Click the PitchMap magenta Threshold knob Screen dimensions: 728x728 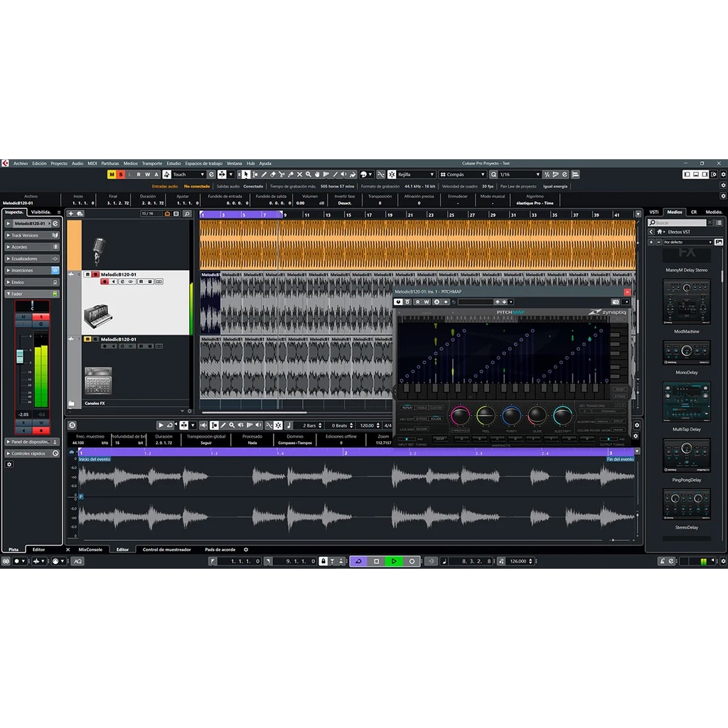coord(460,415)
